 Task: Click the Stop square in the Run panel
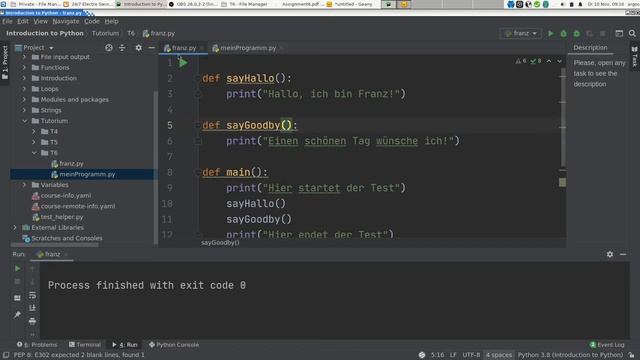coord(17,282)
